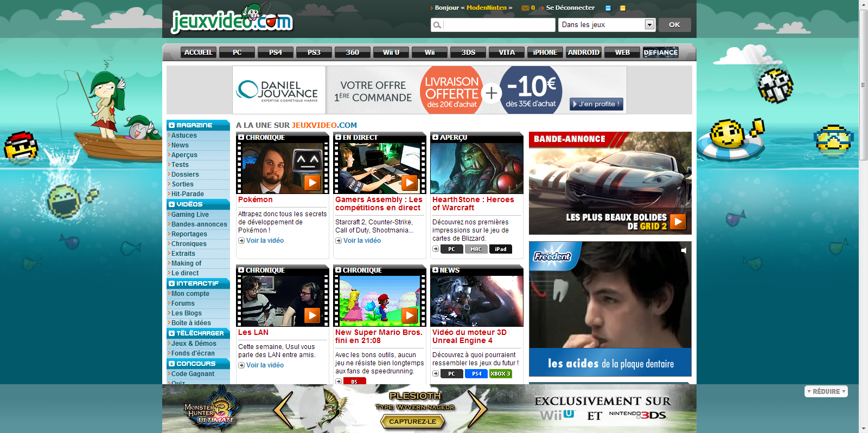Click the left arrow in Monster Hunter banner
Viewport: 868px width, 433px height.
point(283,410)
